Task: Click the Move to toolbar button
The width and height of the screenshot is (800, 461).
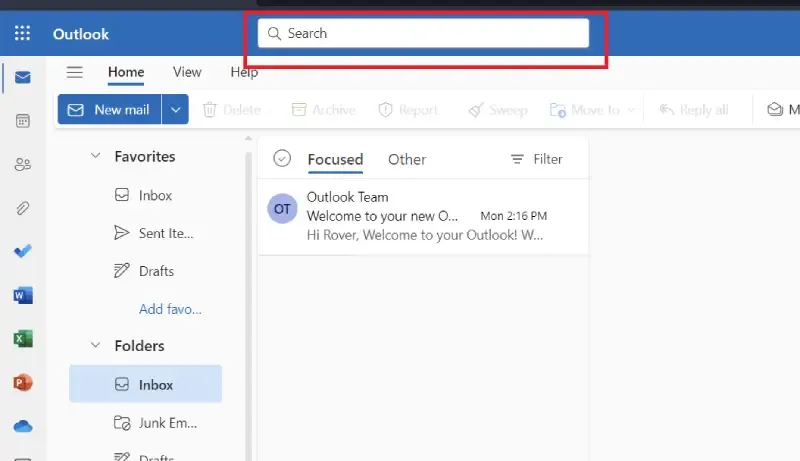Action: pos(585,110)
